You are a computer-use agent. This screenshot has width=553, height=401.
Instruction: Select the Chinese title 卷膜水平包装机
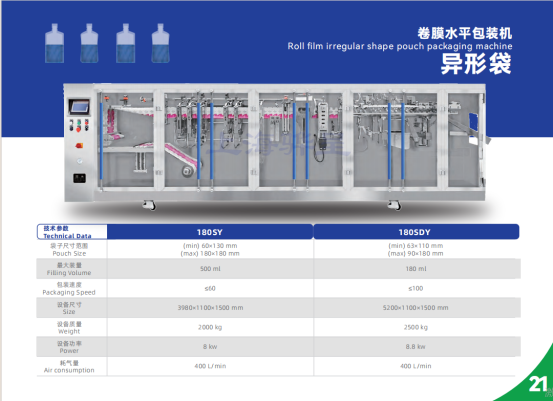464,34
